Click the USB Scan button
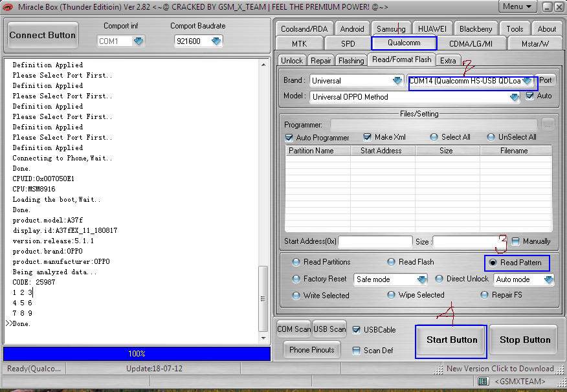 coord(329,329)
